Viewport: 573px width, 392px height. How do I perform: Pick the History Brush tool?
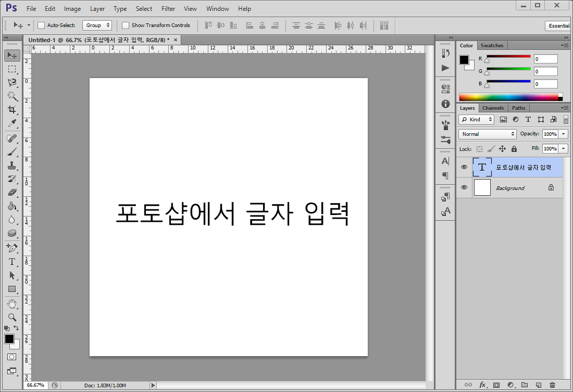click(12, 179)
